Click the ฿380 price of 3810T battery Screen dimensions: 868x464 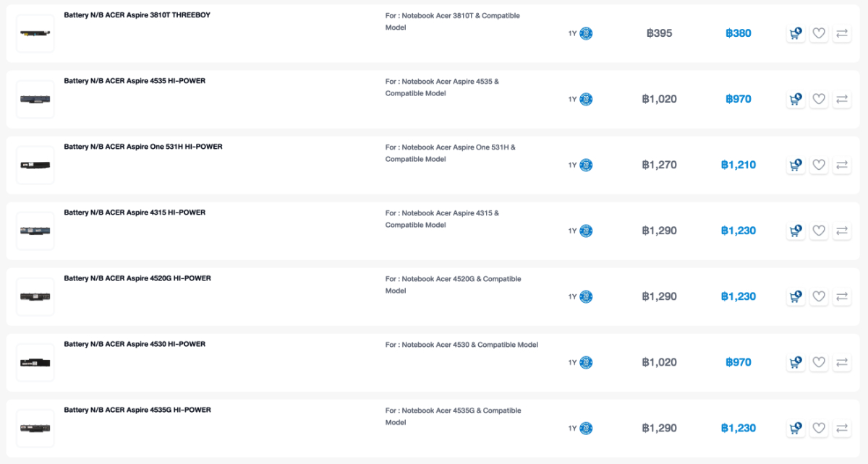[739, 33]
